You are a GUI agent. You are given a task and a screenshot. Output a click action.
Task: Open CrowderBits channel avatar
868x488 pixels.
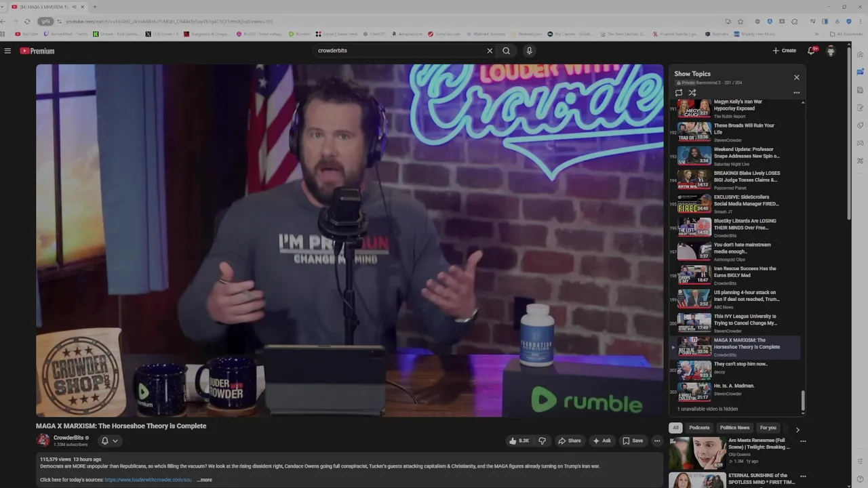coord(43,441)
